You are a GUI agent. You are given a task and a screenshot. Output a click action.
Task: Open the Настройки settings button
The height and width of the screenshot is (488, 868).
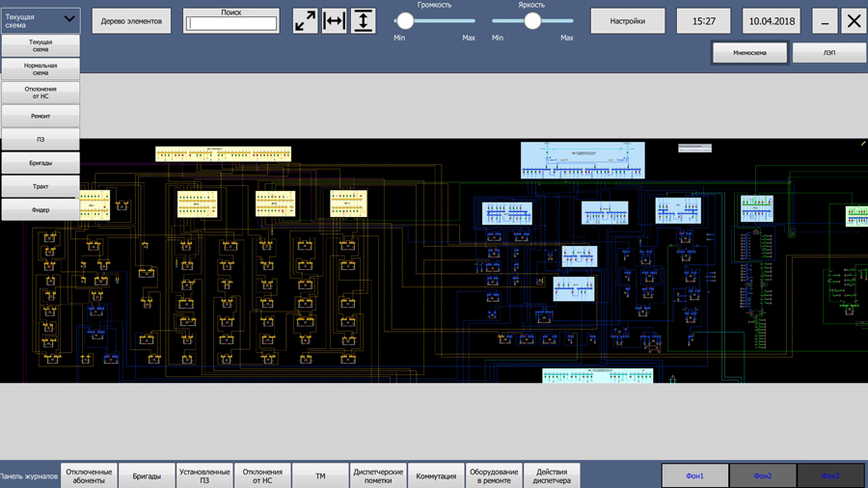(x=628, y=21)
